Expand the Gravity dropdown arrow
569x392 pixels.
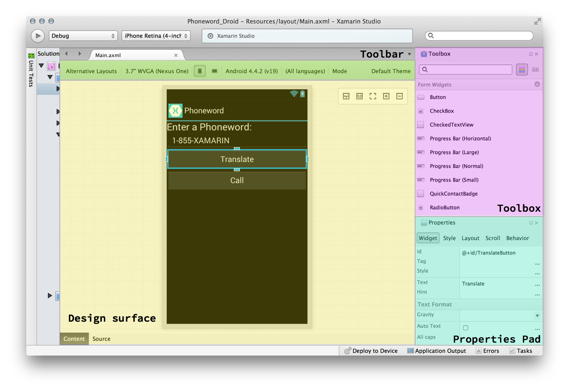(x=537, y=316)
